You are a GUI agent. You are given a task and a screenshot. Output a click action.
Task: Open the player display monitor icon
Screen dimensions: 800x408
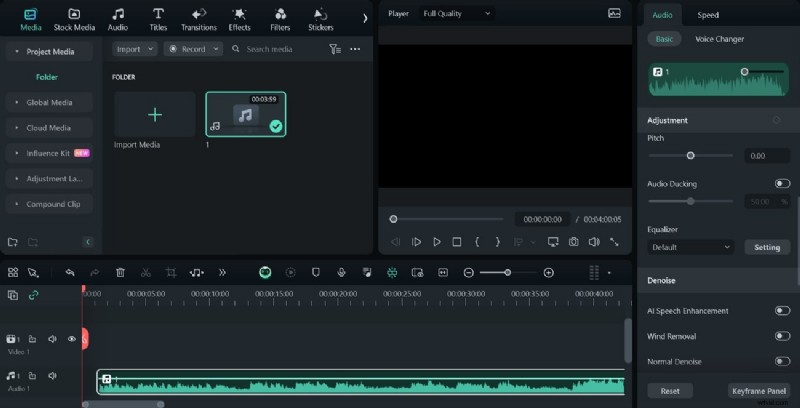point(553,242)
